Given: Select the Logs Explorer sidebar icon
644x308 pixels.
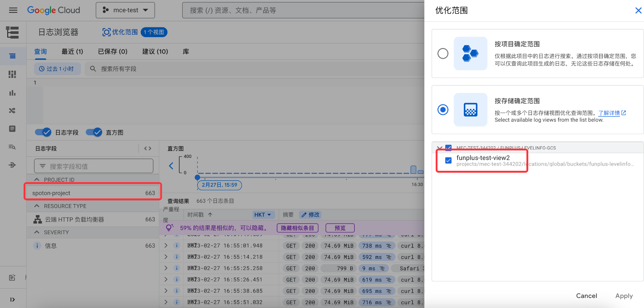Looking at the screenshot, I should (x=13, y=56).
